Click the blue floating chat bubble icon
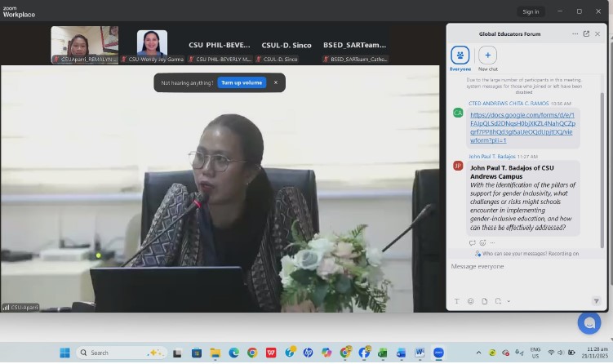This screenshot has width=613, height=364. pyautogui.click(x=589, y=322)
